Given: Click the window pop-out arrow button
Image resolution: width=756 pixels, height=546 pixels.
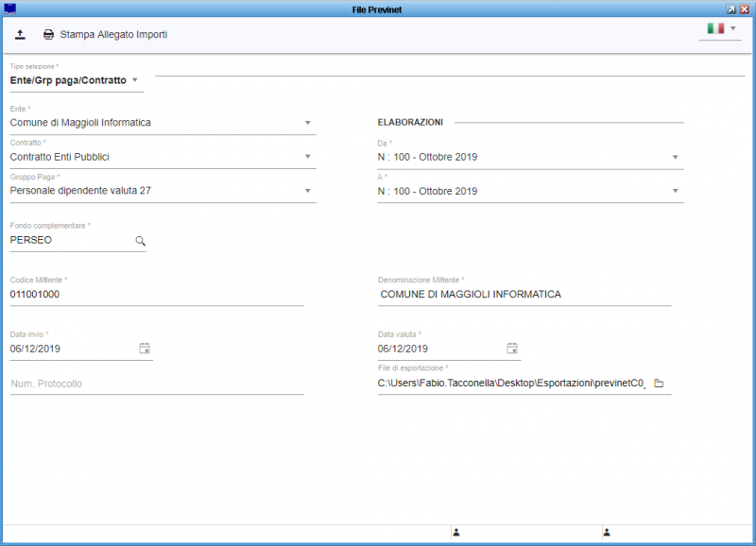Looking at the screenshot, I should coord(731,9).
